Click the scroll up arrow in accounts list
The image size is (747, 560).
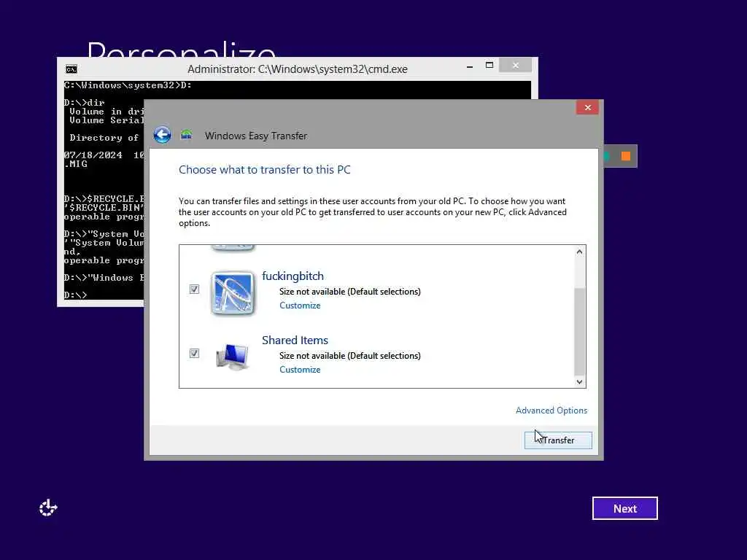click(x=579, y=252)
